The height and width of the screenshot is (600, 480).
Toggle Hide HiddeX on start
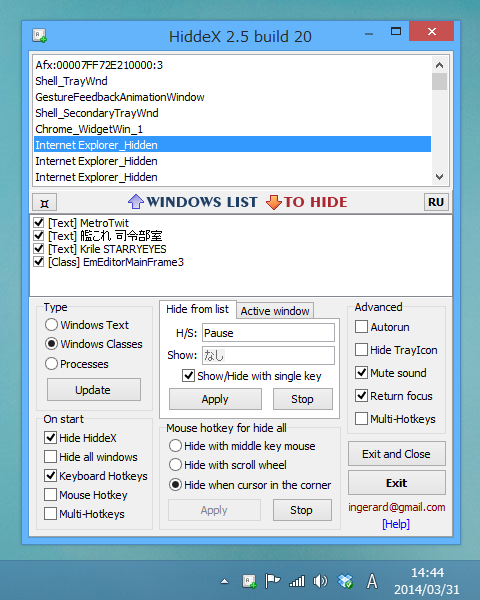tap(80, 438)
